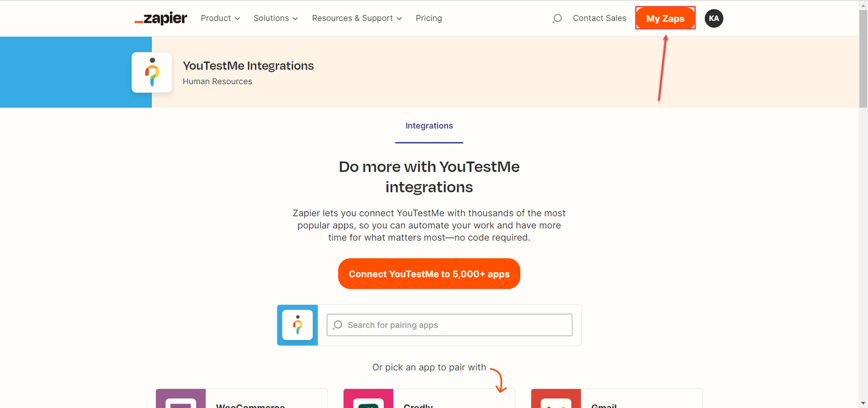Open the search magnifier in header

click(x=557, y=18)
